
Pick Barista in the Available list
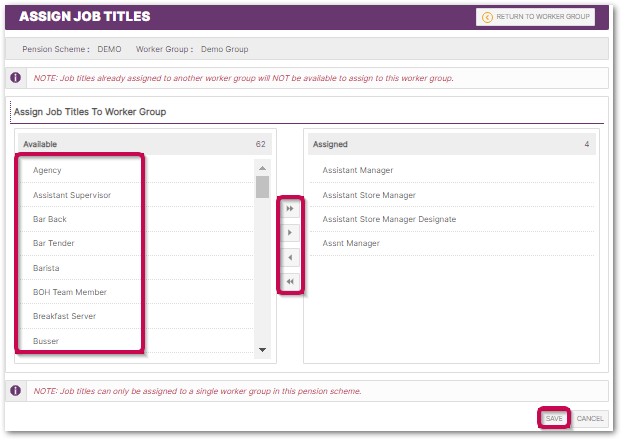[x=47, y=268]
